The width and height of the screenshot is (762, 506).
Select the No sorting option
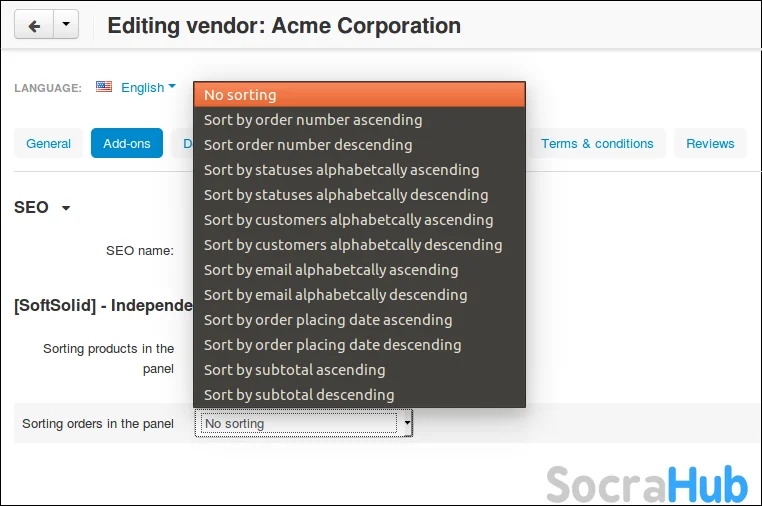pyautogui.click(x=359, y=95)
